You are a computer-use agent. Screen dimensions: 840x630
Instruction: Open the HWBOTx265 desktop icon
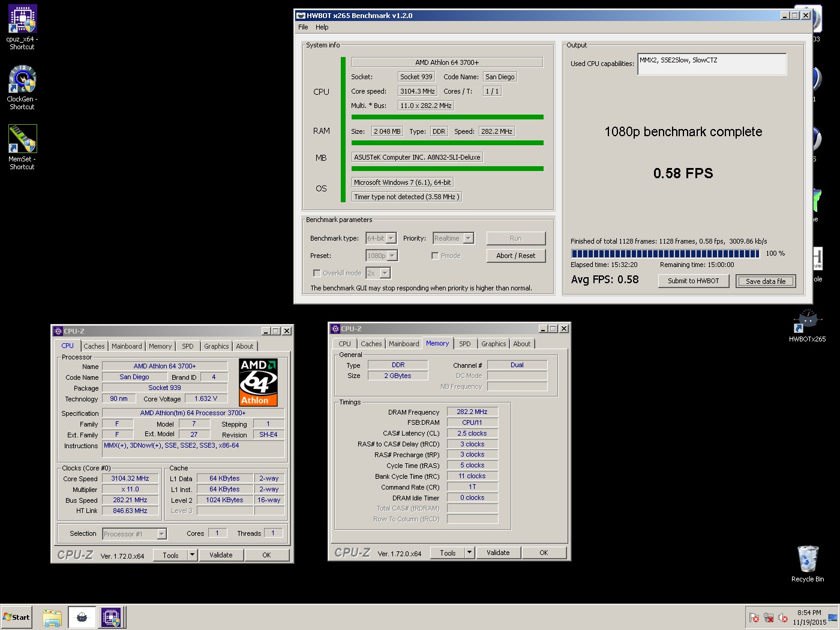807,326
